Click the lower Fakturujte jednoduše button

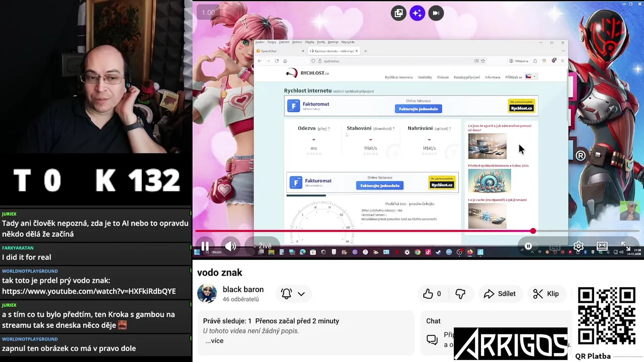(380, 186)
